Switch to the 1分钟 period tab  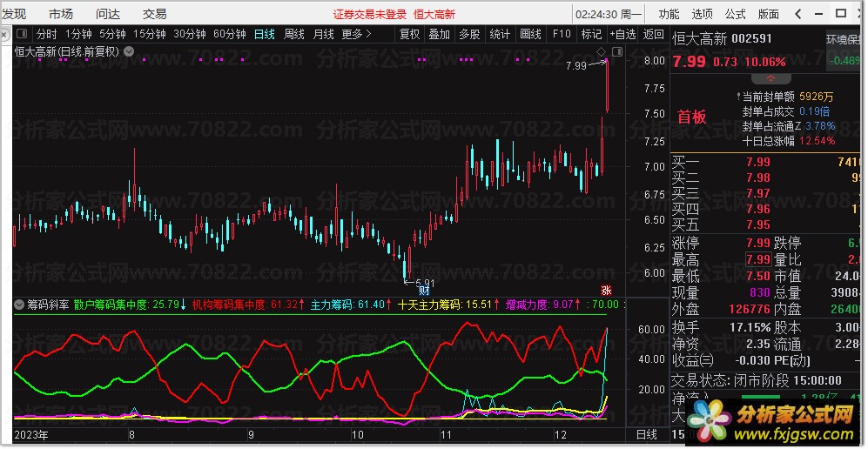pos(78,34)
